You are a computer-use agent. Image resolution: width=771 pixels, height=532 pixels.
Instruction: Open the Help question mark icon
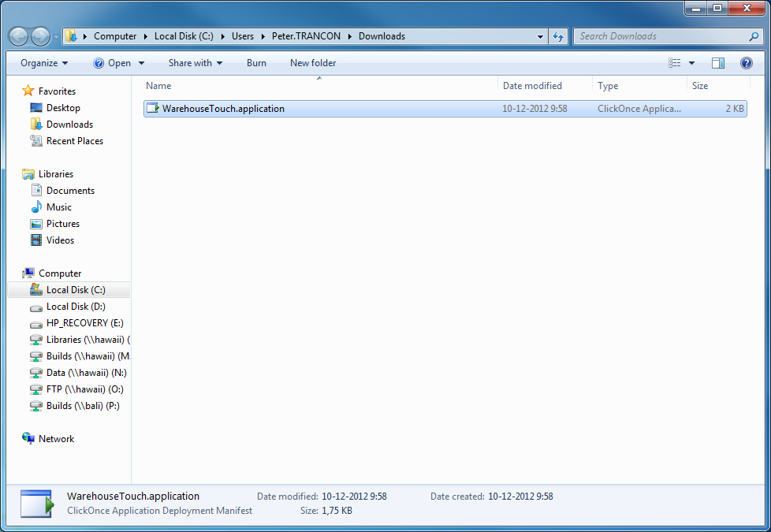click(746, 63)
